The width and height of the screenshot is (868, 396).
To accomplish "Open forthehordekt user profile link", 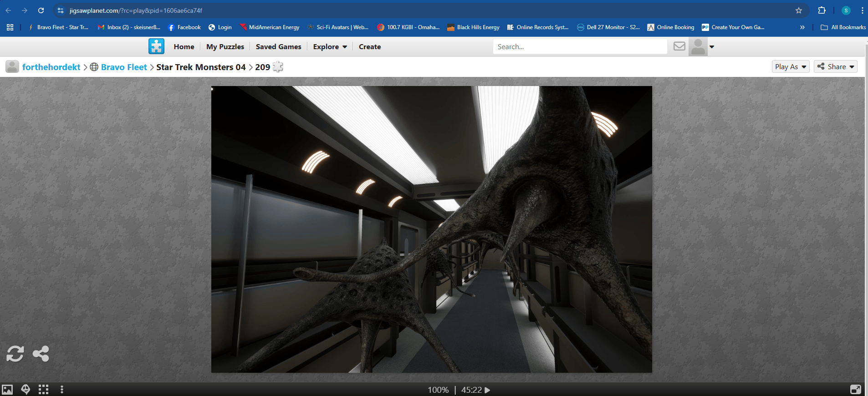I will click(x=51, y=67).
